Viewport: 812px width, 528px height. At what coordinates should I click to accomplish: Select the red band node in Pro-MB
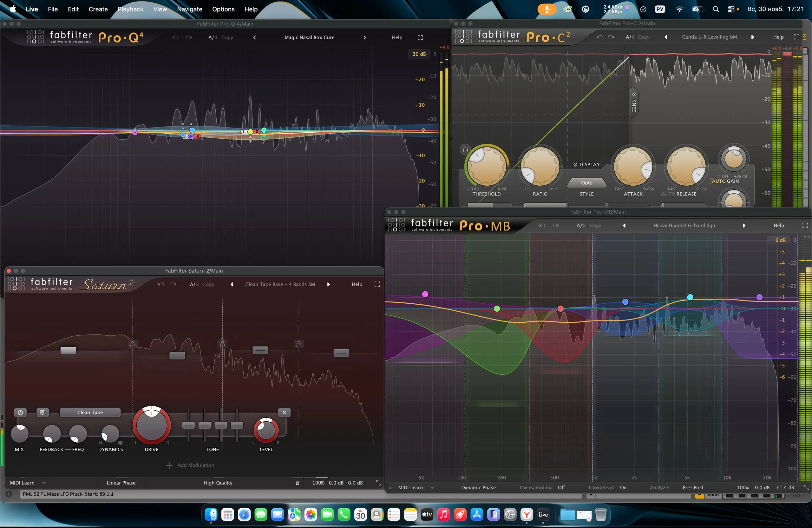560,308
